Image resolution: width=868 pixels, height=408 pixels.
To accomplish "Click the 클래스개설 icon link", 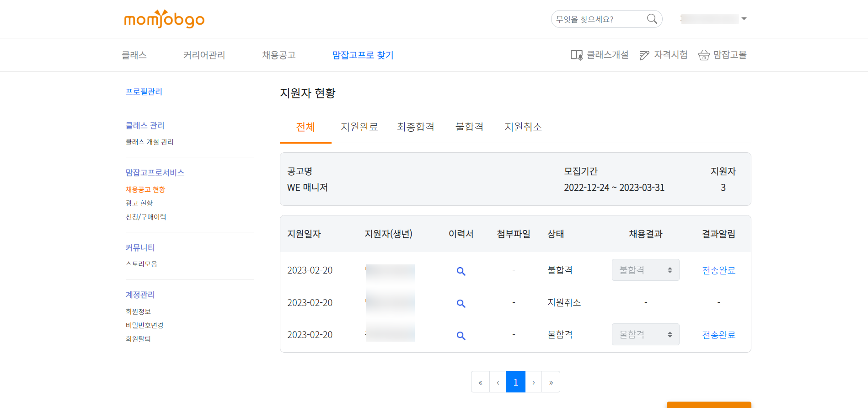I will [599, 55].
